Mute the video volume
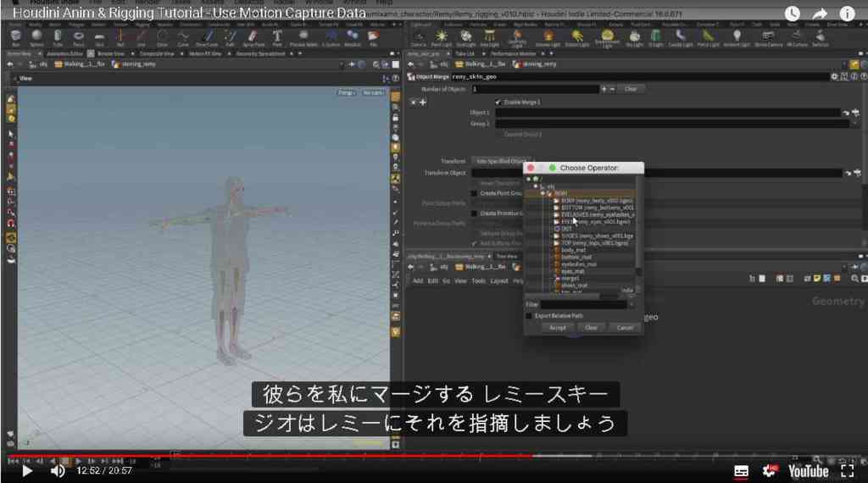 pyautogui.click(x=58, y=471)
